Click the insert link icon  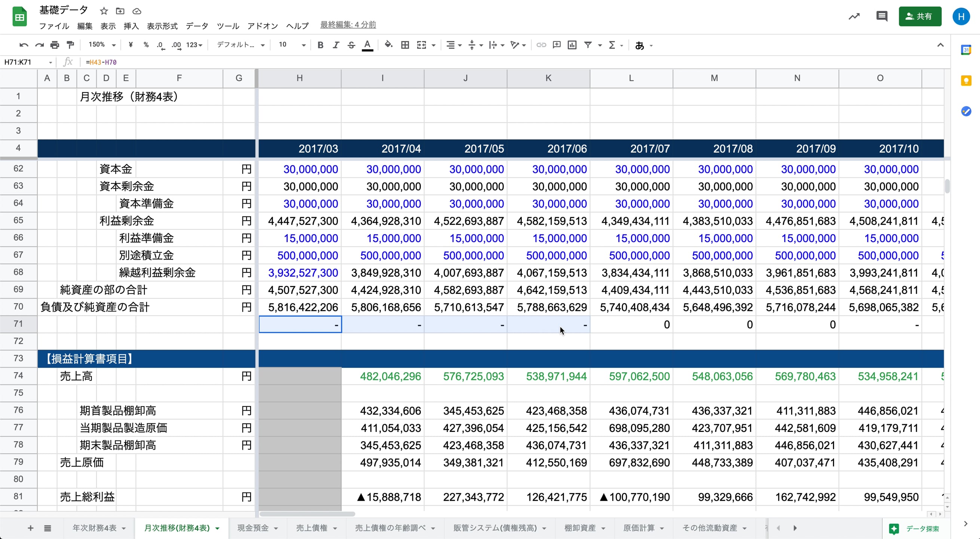tap(541, 45)
